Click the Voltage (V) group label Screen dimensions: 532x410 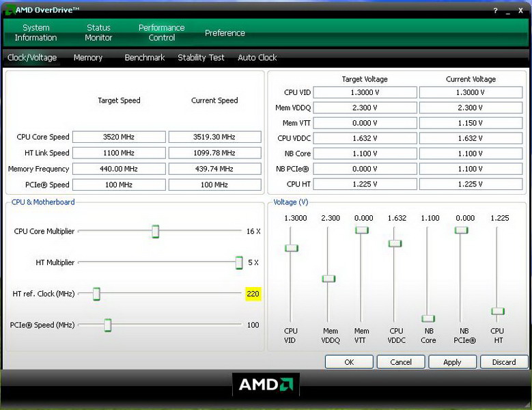(x=291, y=202)
